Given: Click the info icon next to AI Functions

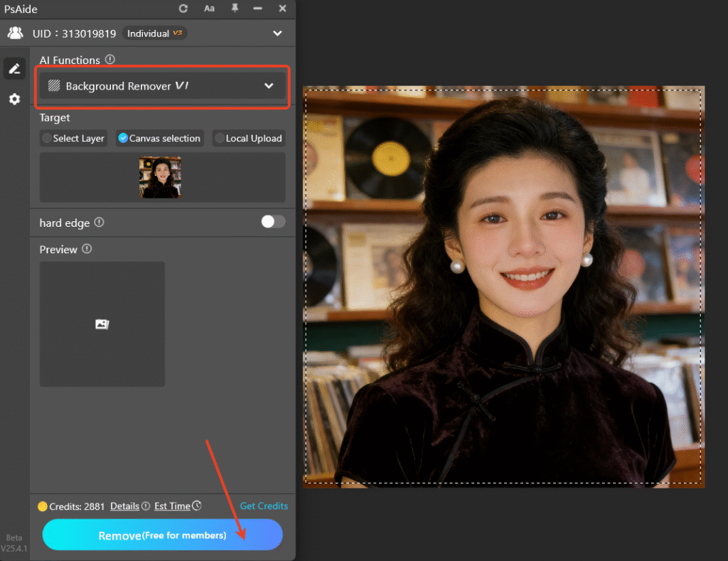Looking at the screenshot, I should (x=110, y=60).
